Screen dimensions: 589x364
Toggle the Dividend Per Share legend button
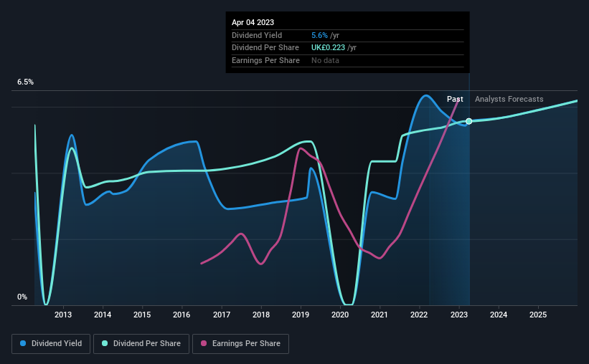pyautogui.click(x=141, y=344)
